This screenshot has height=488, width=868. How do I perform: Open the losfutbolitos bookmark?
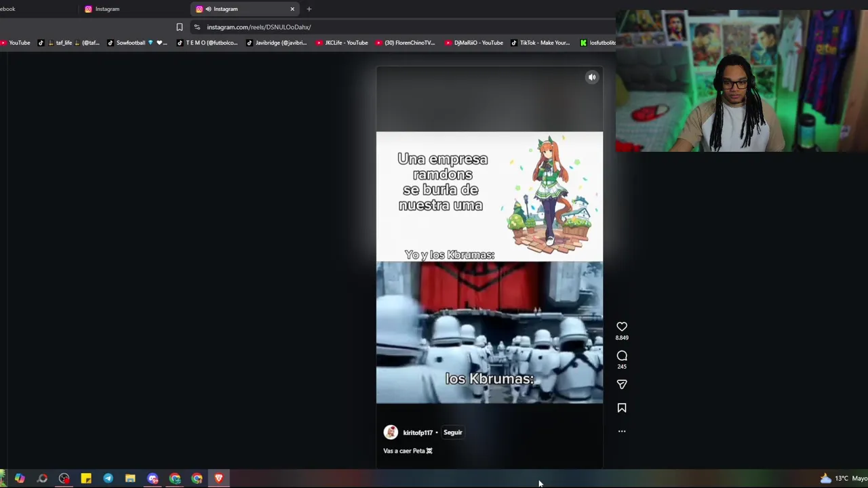(x=598, y=43)
